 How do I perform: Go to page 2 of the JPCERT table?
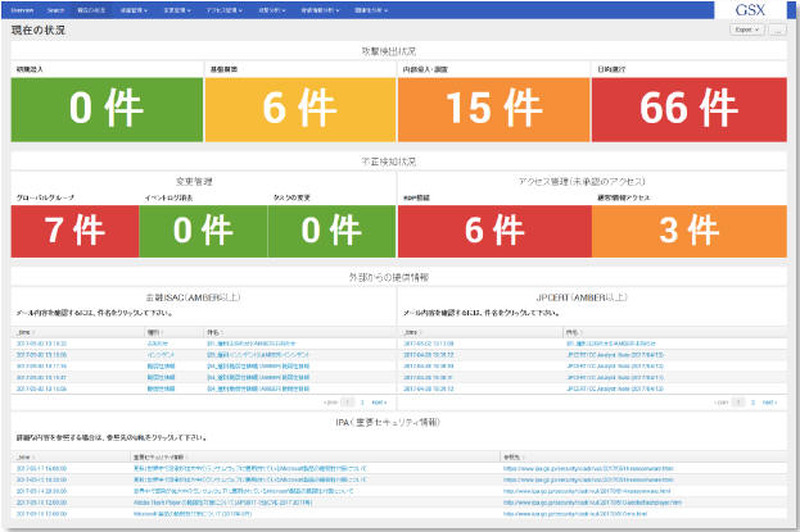tap(752, 402)
